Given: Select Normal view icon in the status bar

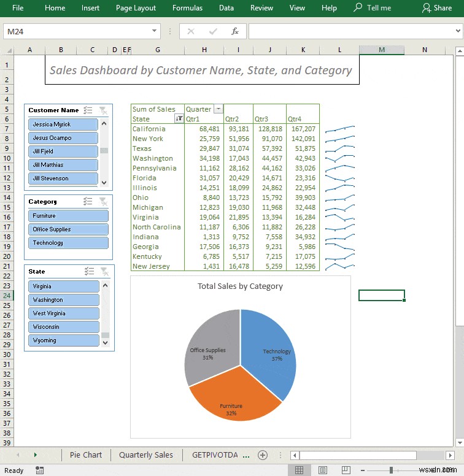Looking at the screenshot, I should (300, 470).
